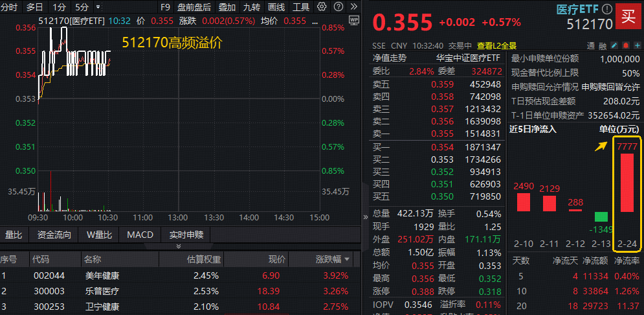Viewport: 644px width, 315px height.
Task: Sort by 涨跌幅 column arrow
Action: [348, 259]
